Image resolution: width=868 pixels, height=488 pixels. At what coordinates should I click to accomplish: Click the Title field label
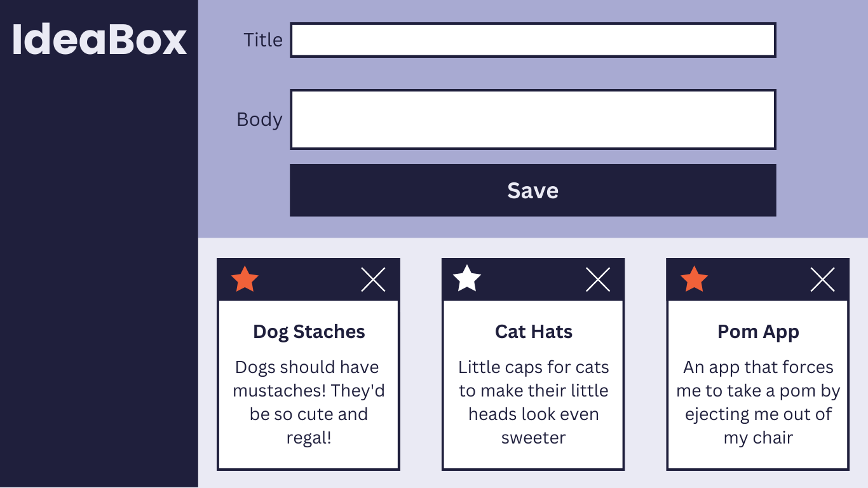click(263, 40)
